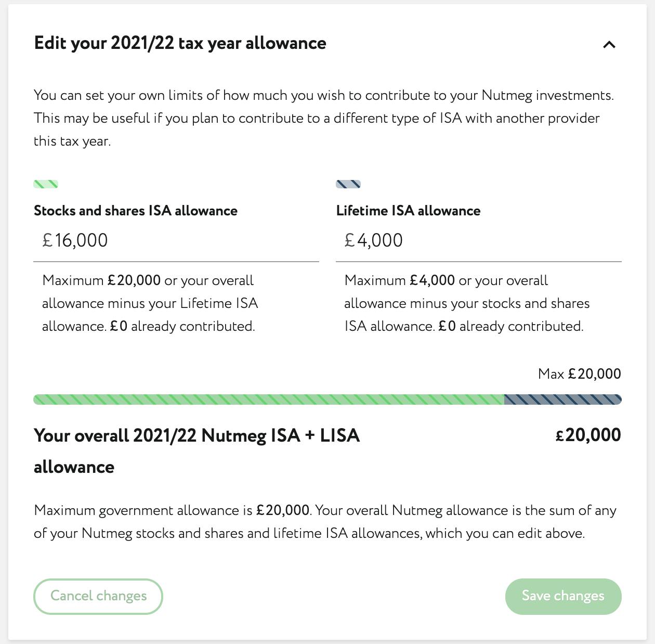Collapse the tax year allowance panel chevron
655x644 pixels.
(x=609, y=45)
